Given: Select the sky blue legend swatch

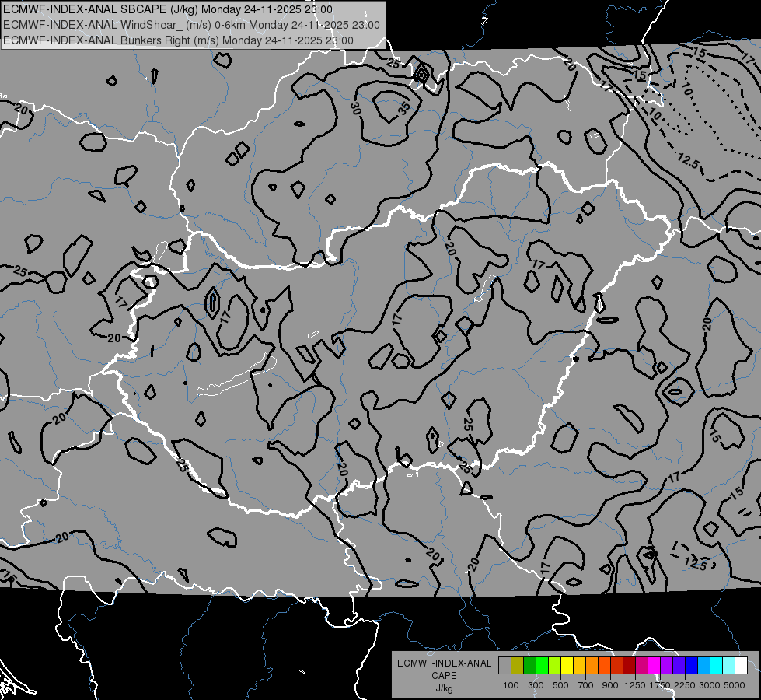Looking at the screenshot, I should click(703, 666).
